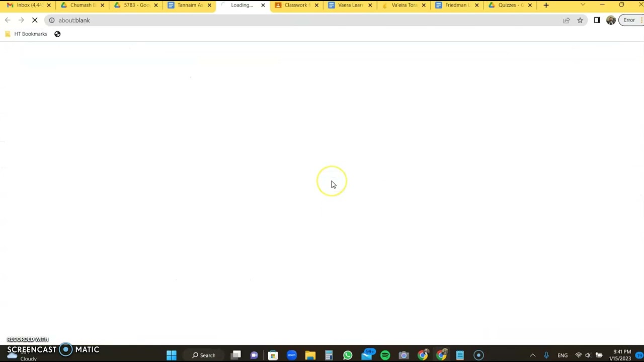Switch the ENG input language

[562, 355]
